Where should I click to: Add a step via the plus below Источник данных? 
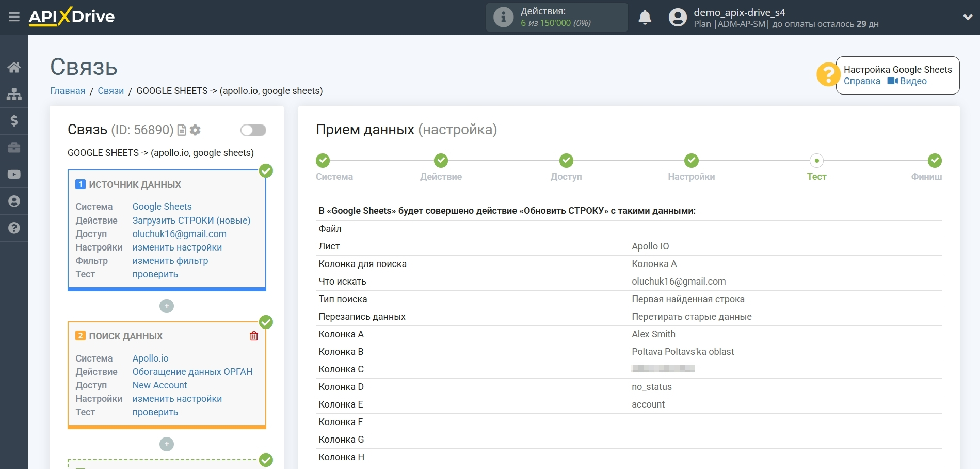(x=167, y=306)
